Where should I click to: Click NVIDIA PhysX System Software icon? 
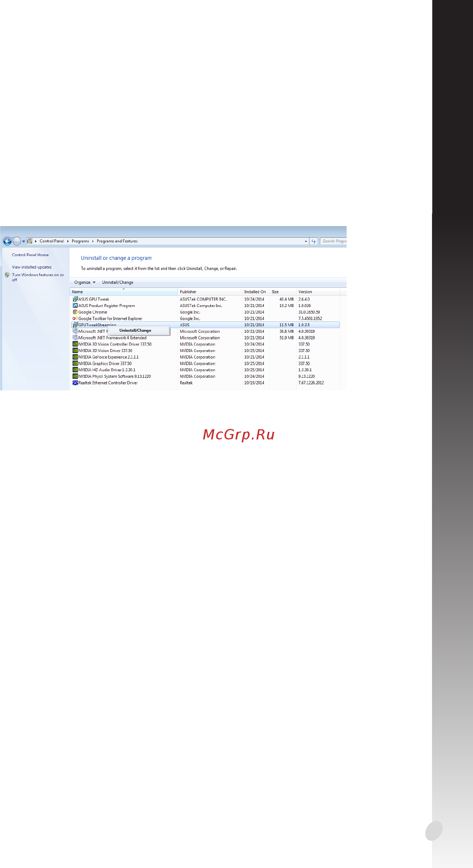(75, 376)
